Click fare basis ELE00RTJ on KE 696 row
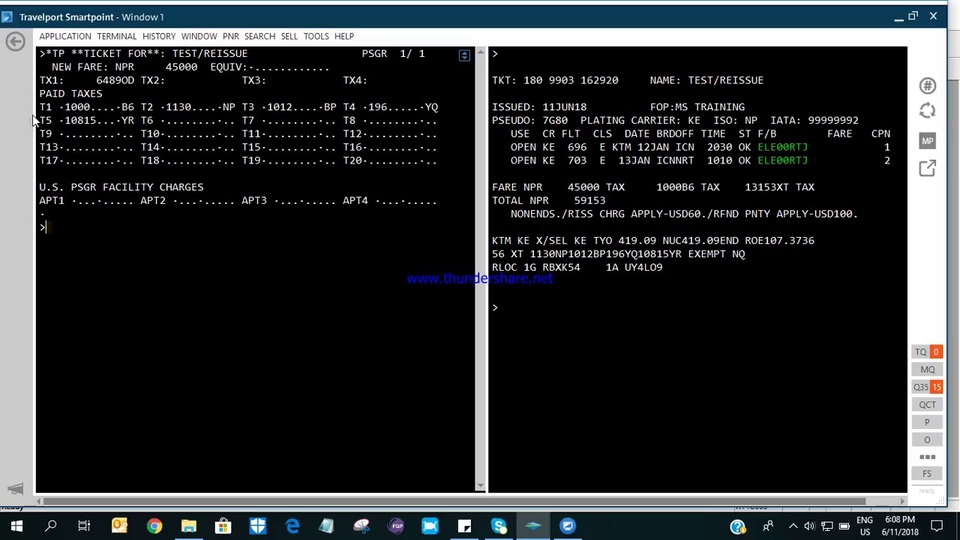The width and height of the screenshot is (960, 540). (x=782, y=147)
